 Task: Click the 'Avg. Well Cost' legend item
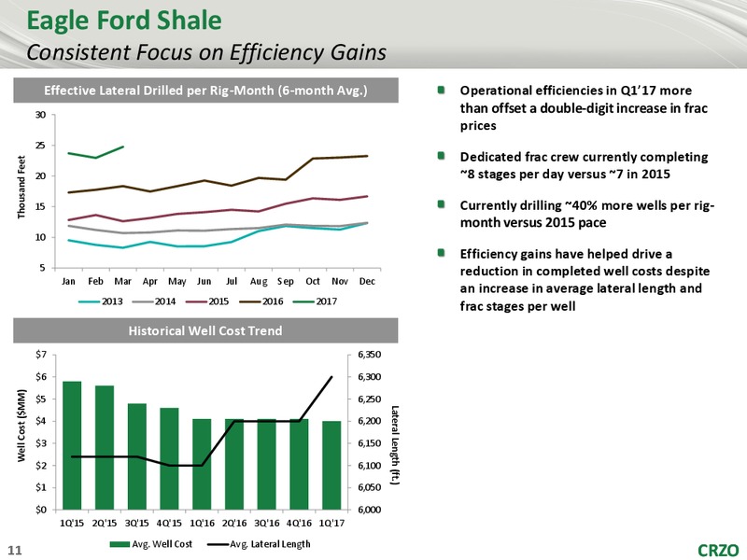151,544
